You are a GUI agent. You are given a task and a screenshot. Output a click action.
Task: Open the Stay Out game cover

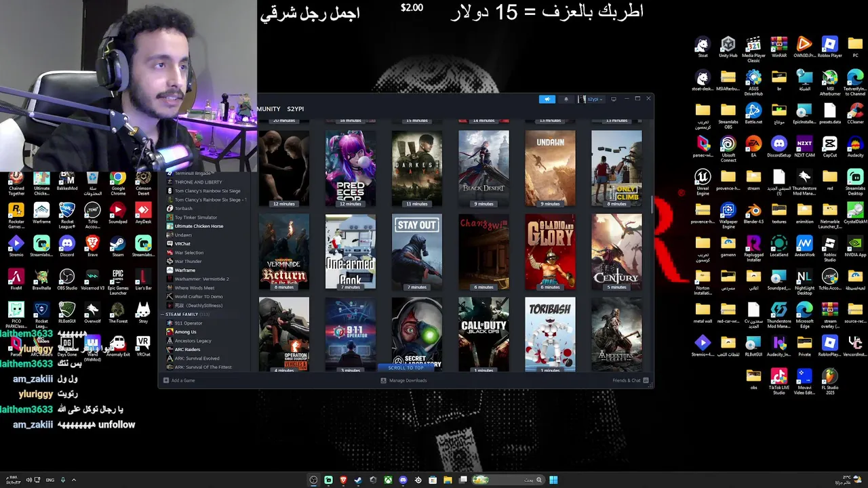coord(417,252)
